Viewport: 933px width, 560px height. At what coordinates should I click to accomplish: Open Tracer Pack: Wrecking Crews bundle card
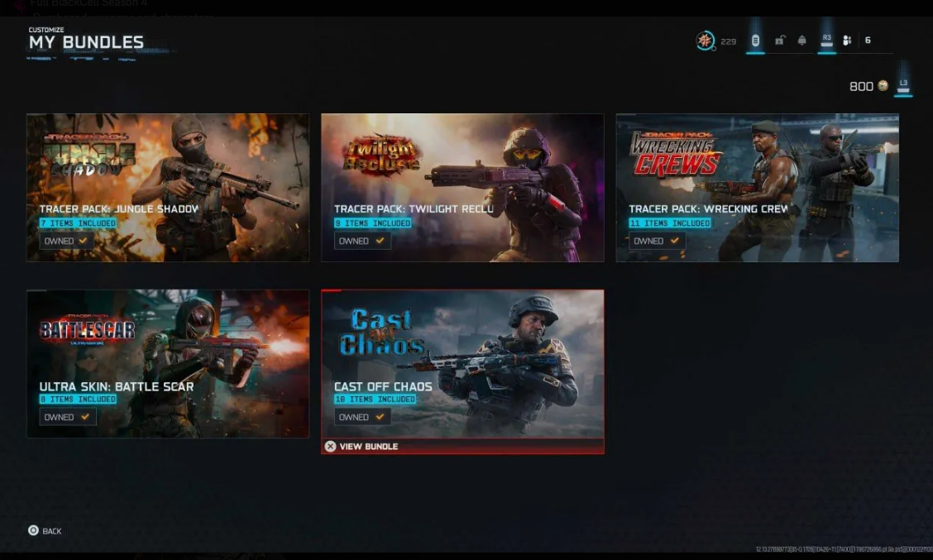coord(758,188)
